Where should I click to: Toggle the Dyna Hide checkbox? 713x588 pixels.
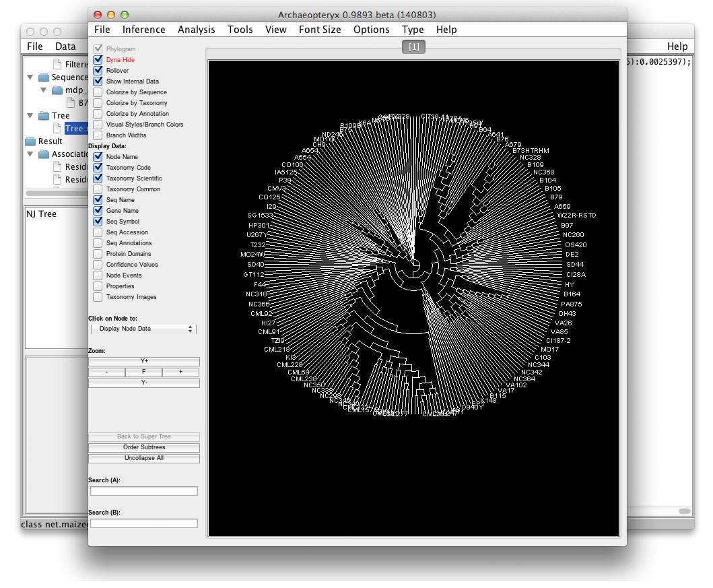coord(98,59)
